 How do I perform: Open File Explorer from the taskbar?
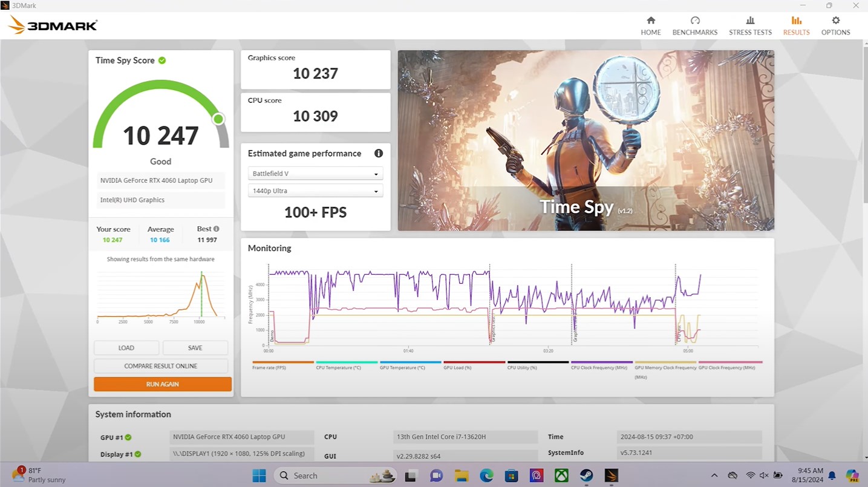click(x=462, y=476)
